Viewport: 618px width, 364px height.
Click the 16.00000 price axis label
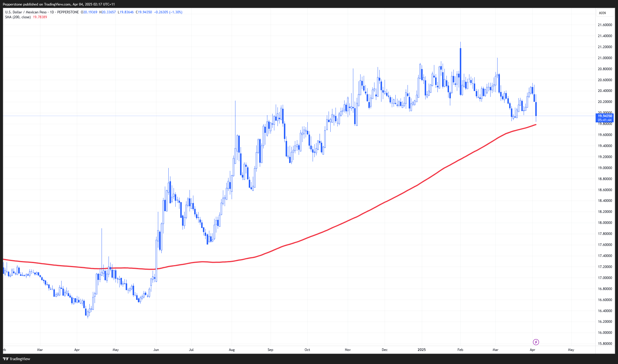point(605,333)
